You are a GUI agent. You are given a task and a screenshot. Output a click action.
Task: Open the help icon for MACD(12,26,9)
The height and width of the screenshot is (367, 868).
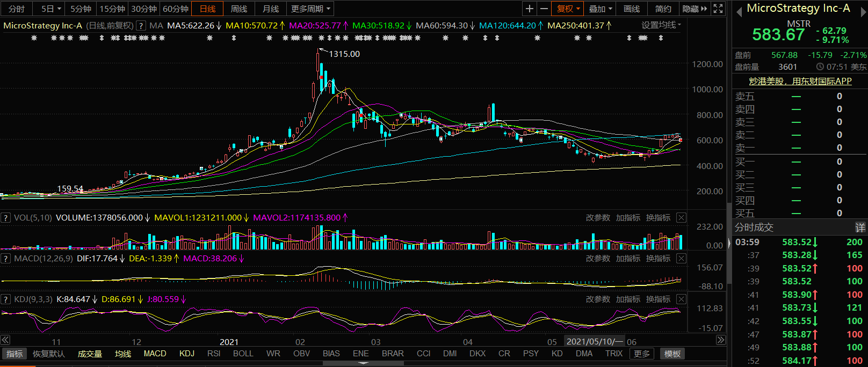(x=6, y=259)
